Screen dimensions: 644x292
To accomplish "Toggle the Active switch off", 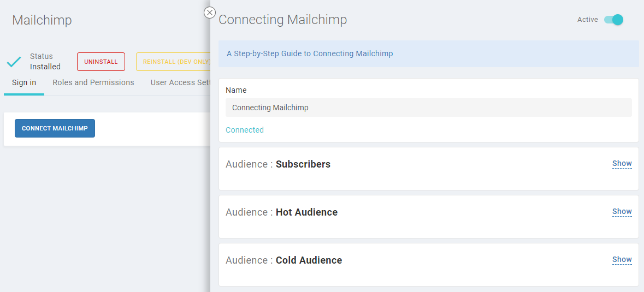I will 613,20.
